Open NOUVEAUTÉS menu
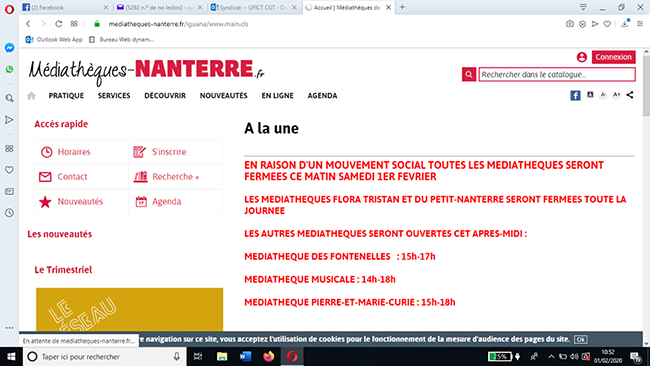This screenshot has height=366, width=650. click(223, 96)
